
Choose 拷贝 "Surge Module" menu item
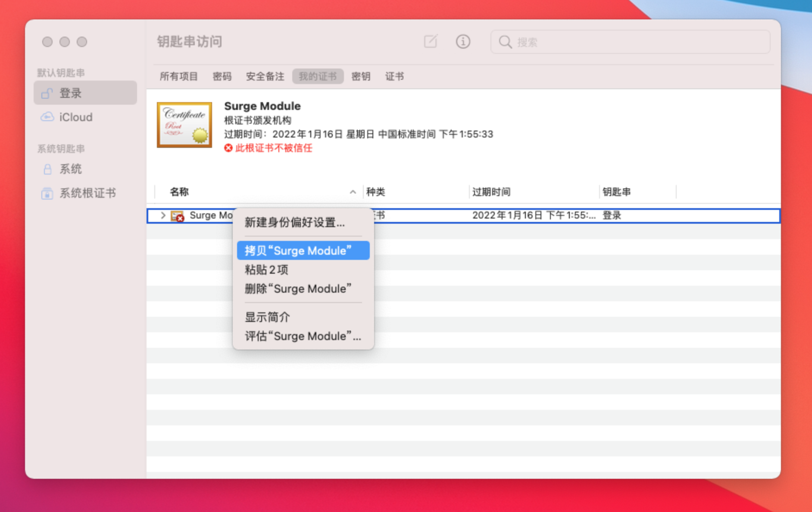[303, 250]
